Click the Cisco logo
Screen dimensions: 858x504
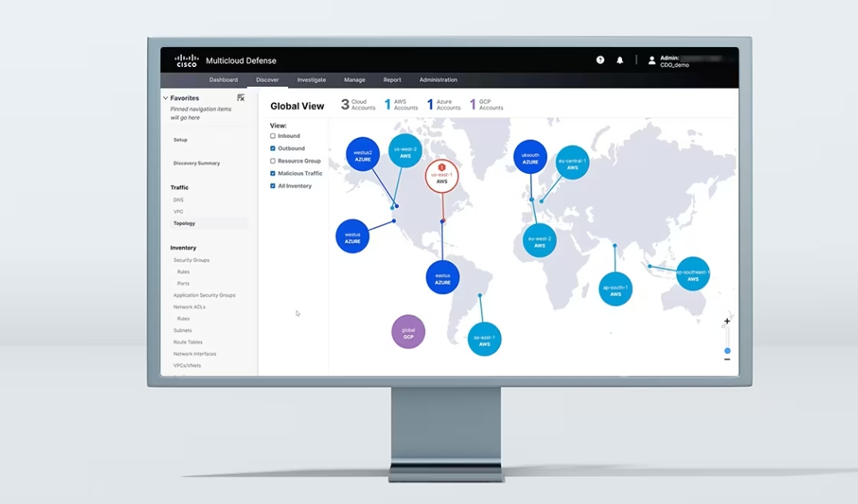[187, 61]
